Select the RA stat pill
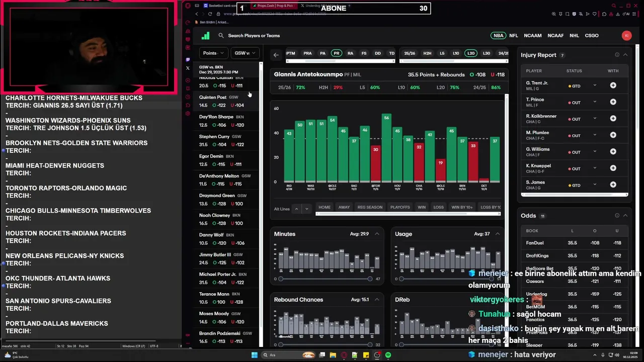This screenshot has width=644, height=362. (350, 53)
